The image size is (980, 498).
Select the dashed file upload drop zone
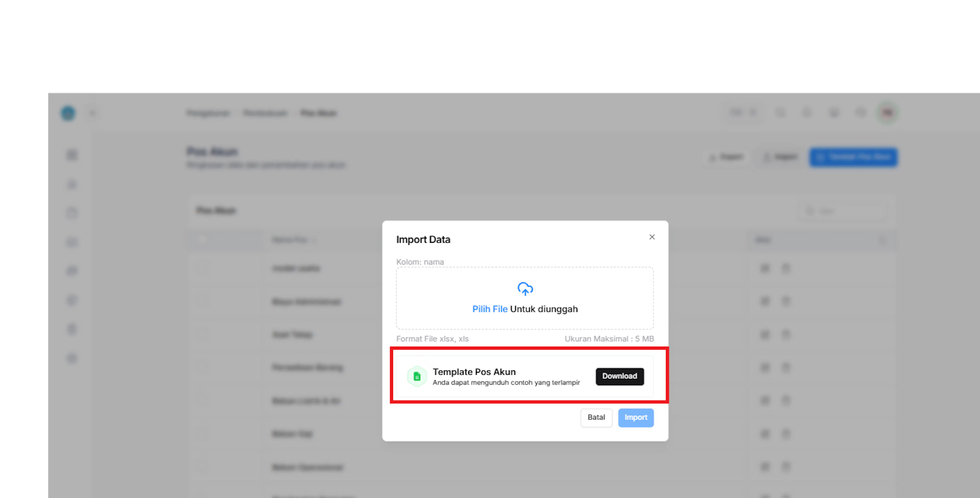click(x=525, y=298)
